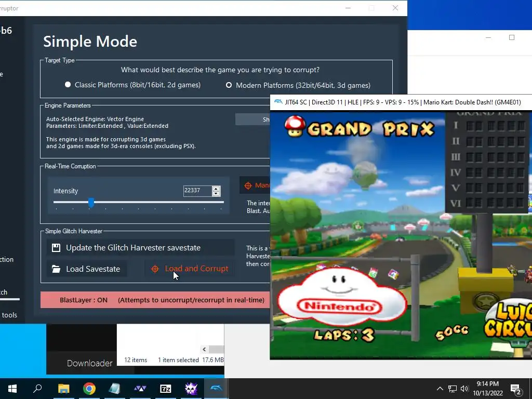Click the Load Savestate button
The width and height of the screenshot is (532, 399).
pyautogui.click(x=87, y=269)
